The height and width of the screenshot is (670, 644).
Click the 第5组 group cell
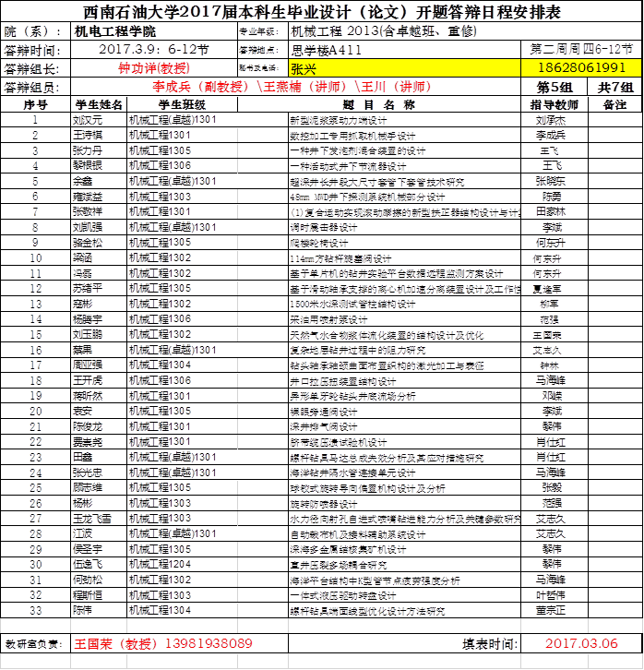point(551,87)
